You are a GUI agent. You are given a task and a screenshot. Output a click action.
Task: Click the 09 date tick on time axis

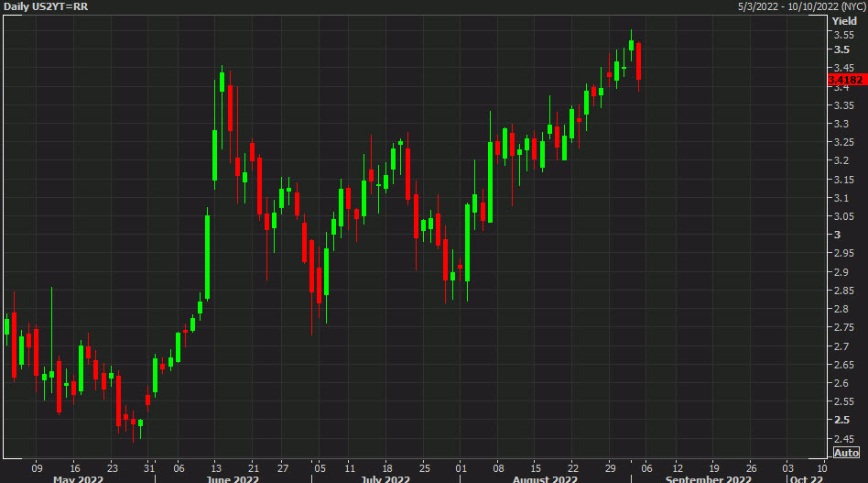pyautogui.click(x=37, y=468)
